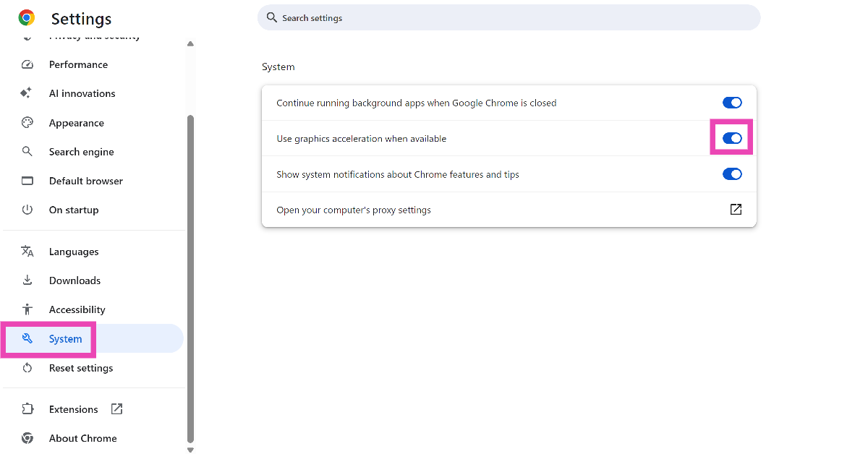Click the Chrome logo icon
868x454 pixels.
27,18
